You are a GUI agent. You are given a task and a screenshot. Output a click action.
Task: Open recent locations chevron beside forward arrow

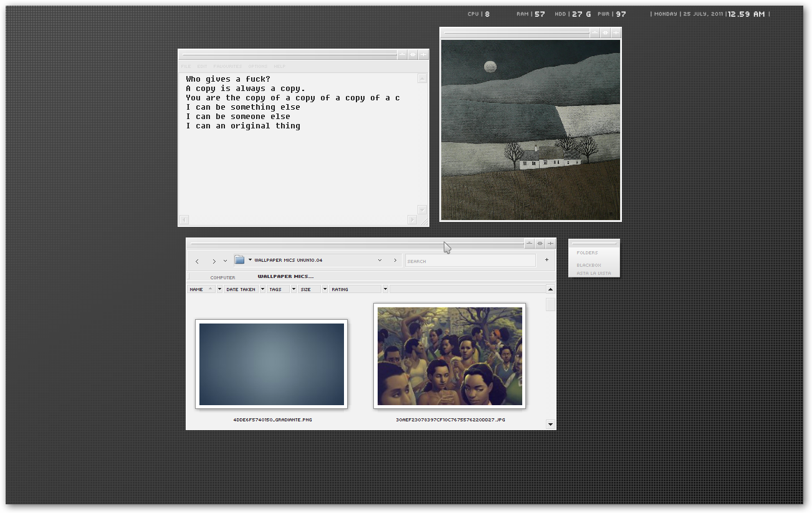click(x=225, y=261)
